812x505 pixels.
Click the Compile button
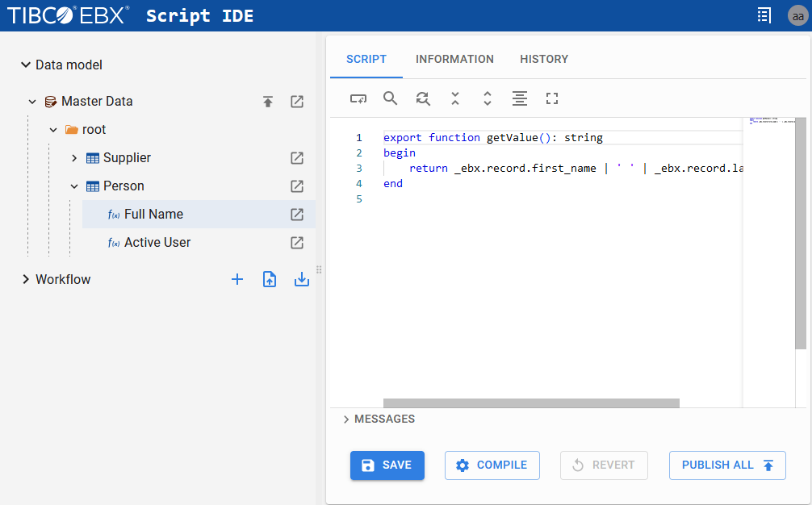pyautogui.click(x=492, y=465)
